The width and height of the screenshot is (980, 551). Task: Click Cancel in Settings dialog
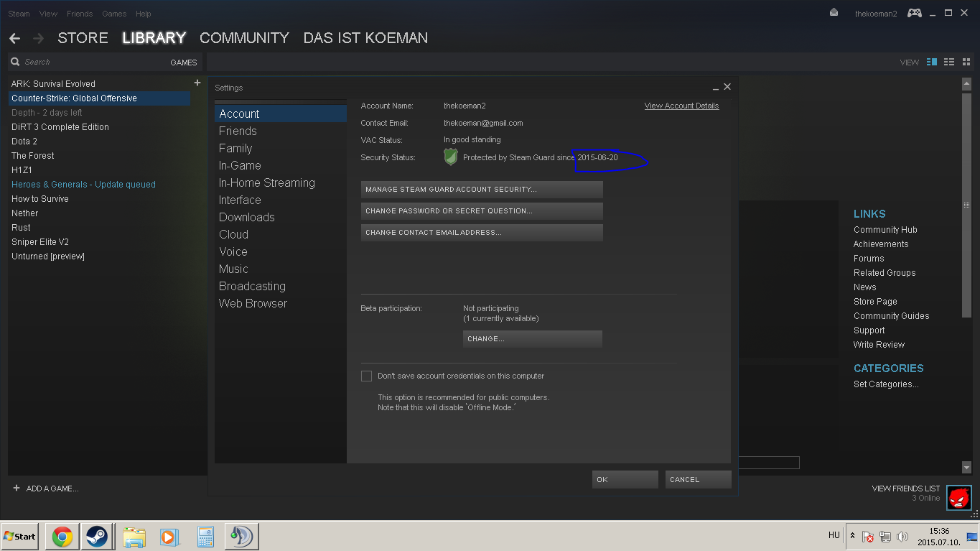coord(699,480)
